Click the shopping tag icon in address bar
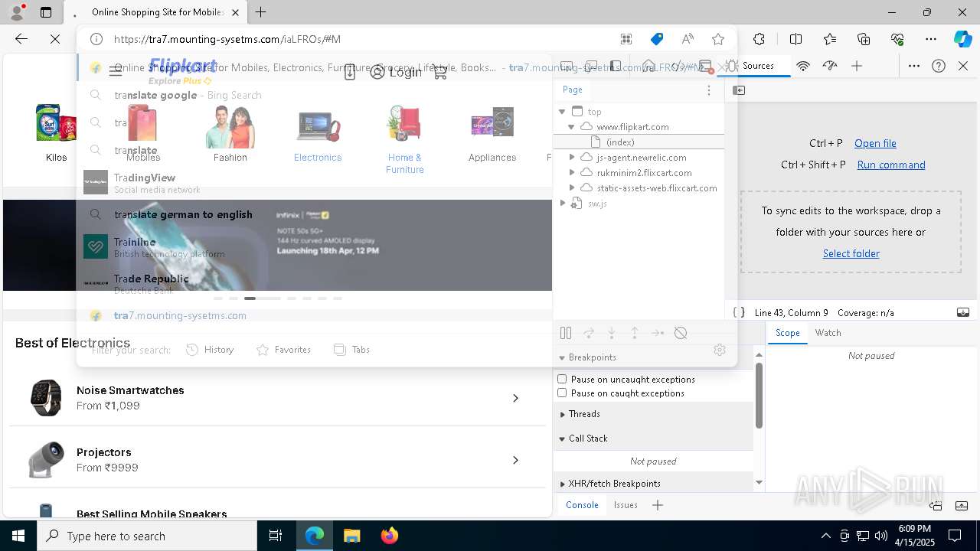The image size is (980, 551). [x=657, y=39]
